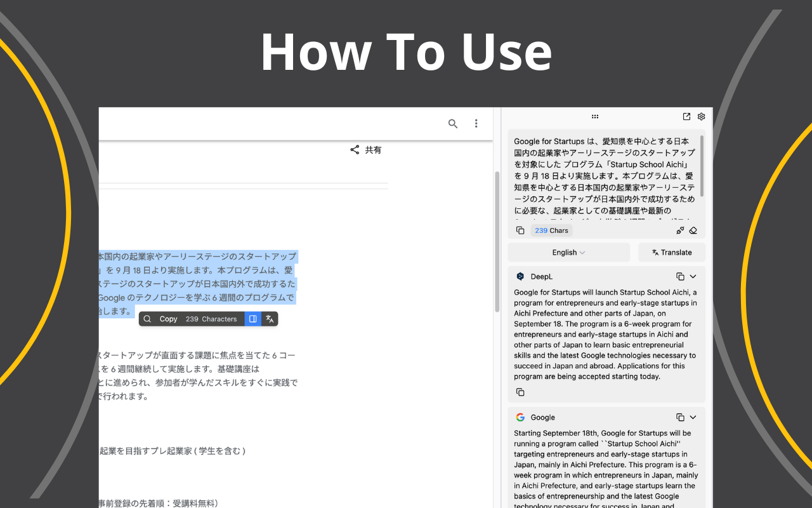Open the browser three-dot menu
The height and width of the screenshot is (508, 812).
[476, 123]
